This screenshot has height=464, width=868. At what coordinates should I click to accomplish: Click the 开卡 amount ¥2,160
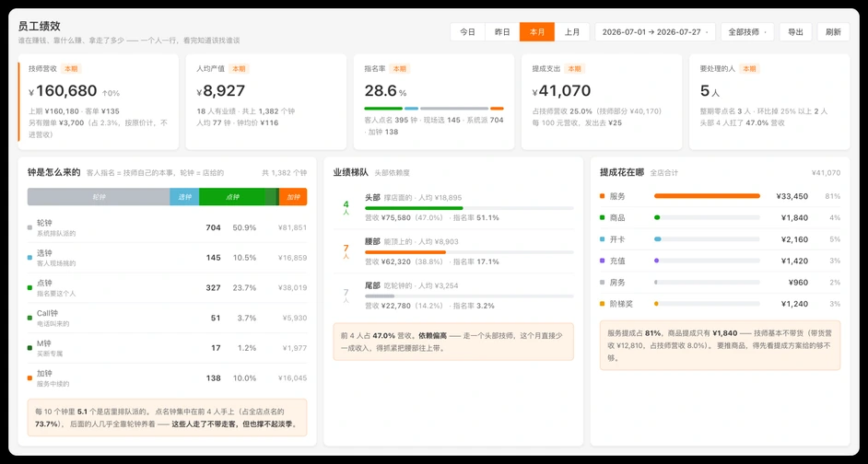click(794, 239)
